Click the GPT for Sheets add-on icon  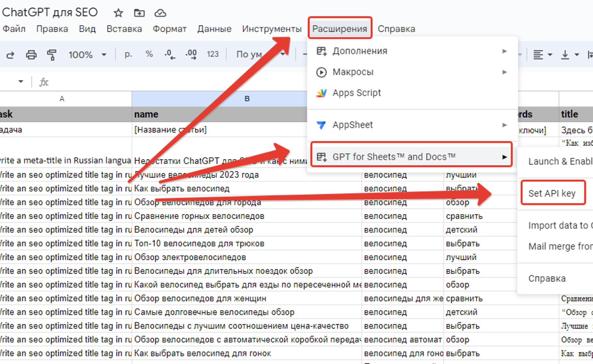pos(322,157)
